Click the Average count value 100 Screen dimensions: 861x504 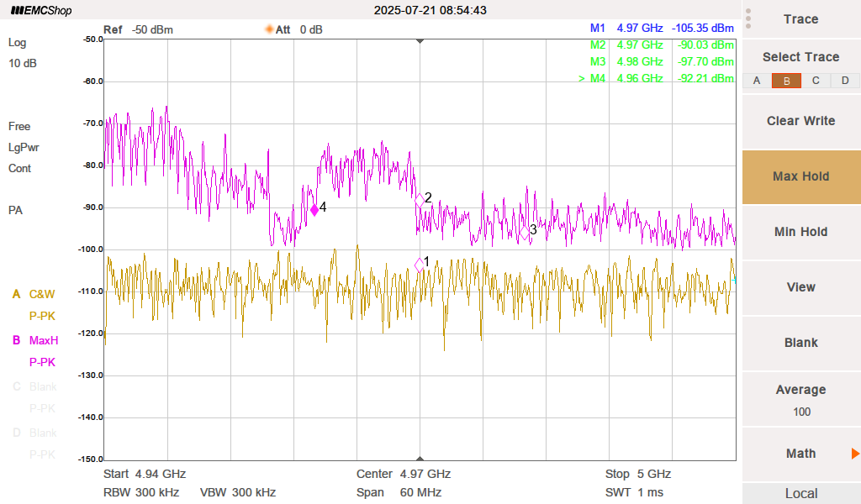point(800,412)
